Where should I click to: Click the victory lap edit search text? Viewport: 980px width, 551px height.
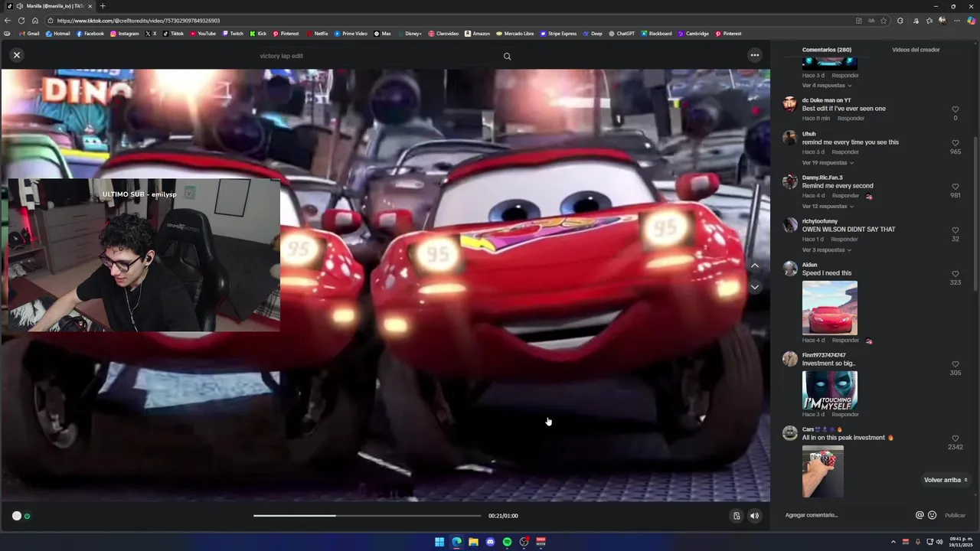281,56
